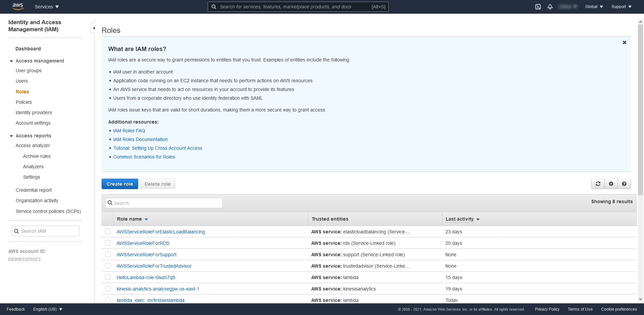Open Access analyzer Settings
Viewport: 644px width, 315px height.
32,177
